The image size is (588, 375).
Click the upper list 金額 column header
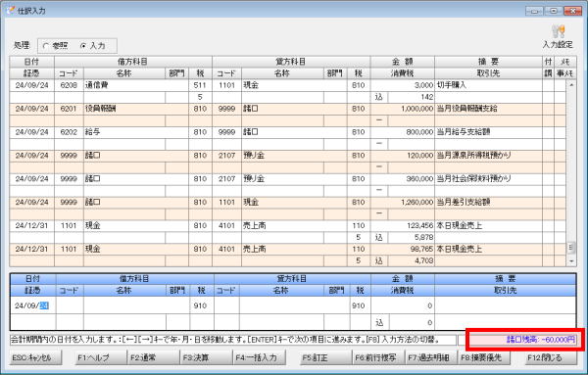403,62
